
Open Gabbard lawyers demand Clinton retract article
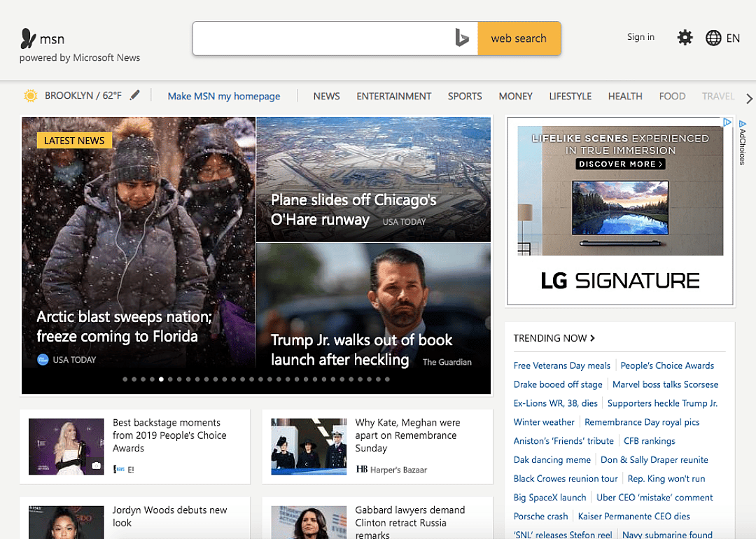(x=410, y=522)
